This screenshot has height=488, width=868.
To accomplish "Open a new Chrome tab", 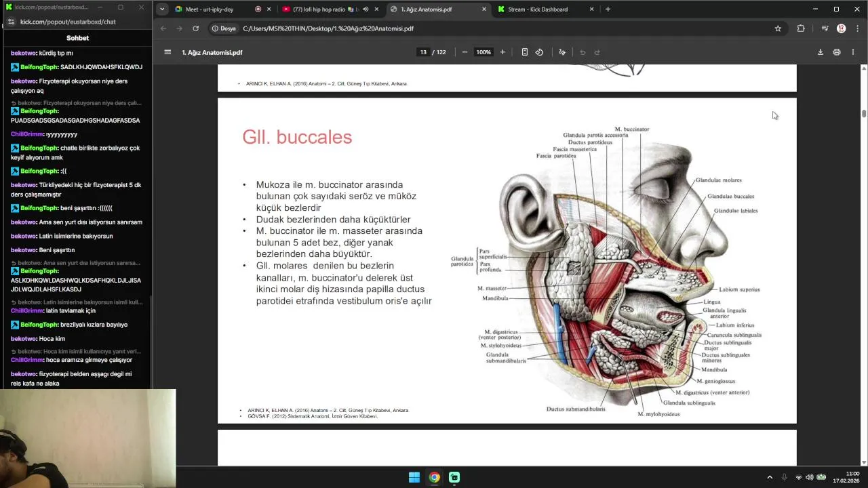I will click(608, 9).
